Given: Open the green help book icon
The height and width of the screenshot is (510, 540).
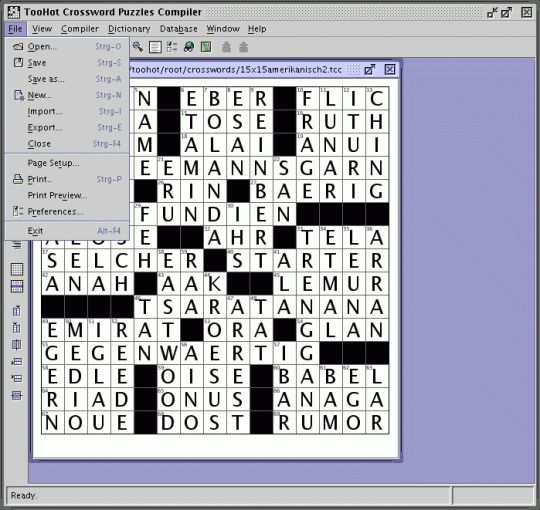Looking at the screenshot, I should (206, 46).
